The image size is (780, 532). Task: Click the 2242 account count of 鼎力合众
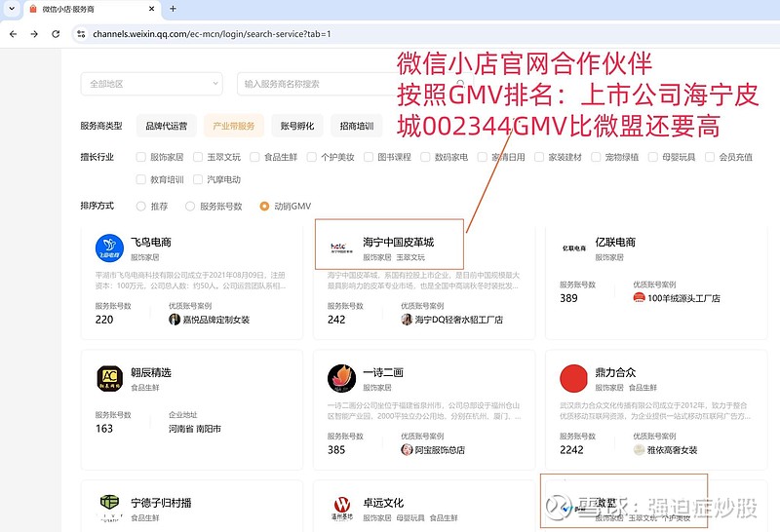click(x=571, y=449)
